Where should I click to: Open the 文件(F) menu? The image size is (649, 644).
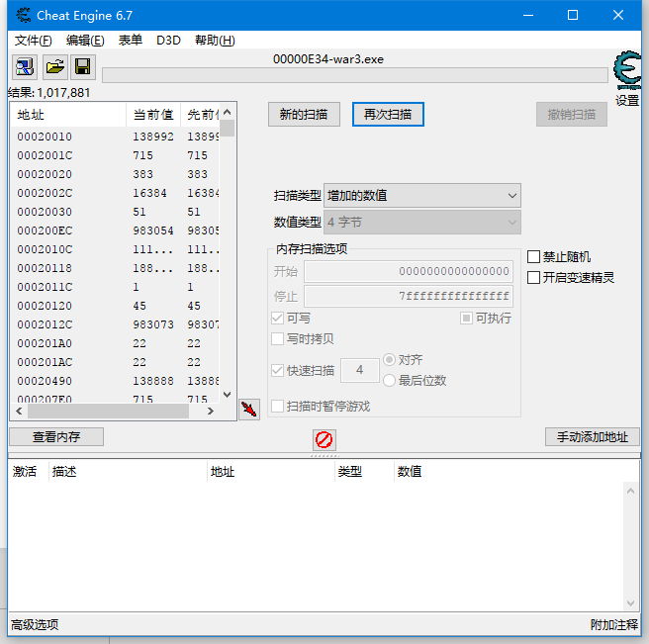click(33, 41)
